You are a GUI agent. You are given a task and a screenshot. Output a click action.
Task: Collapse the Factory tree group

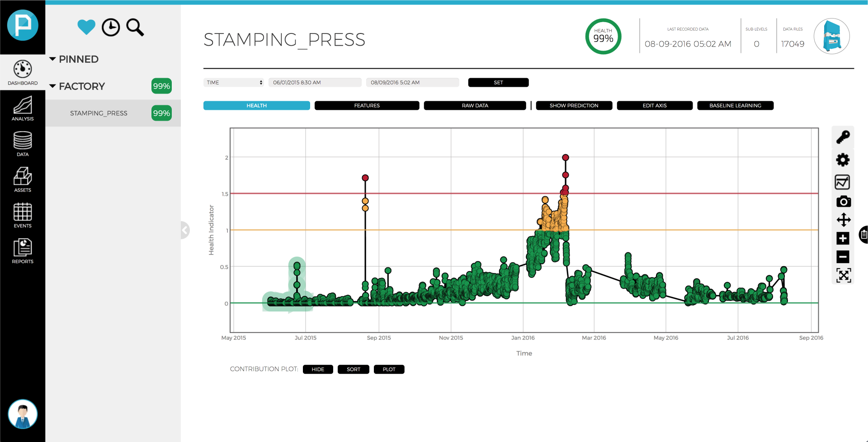(52, 86)
